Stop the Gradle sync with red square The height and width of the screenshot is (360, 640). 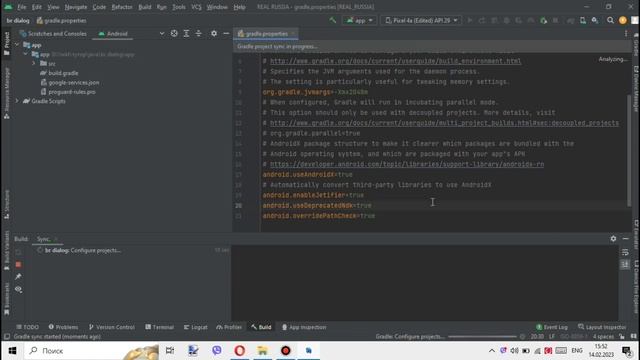coord(18,264)
